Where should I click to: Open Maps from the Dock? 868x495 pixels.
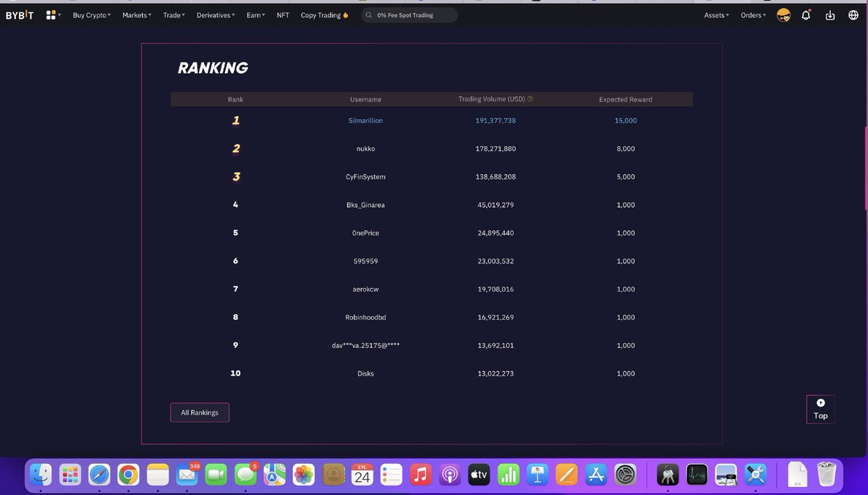click(x=275, y=475)
